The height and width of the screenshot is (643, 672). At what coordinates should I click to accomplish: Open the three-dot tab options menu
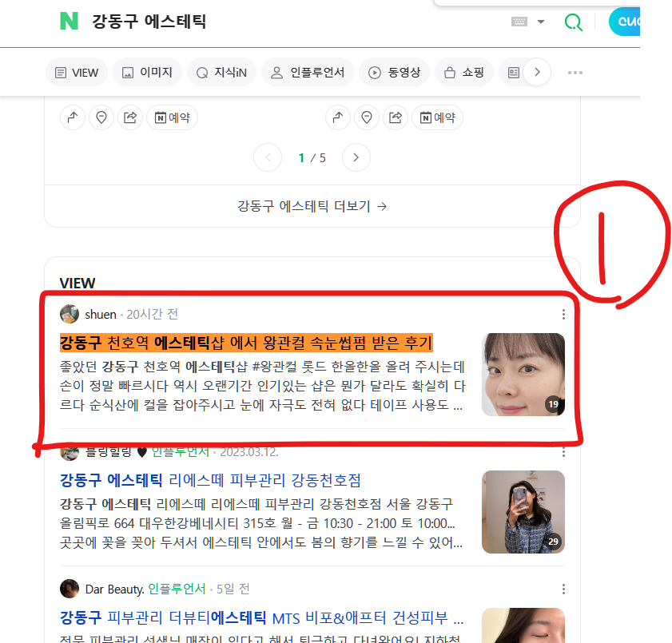click(x=575, y=73)
